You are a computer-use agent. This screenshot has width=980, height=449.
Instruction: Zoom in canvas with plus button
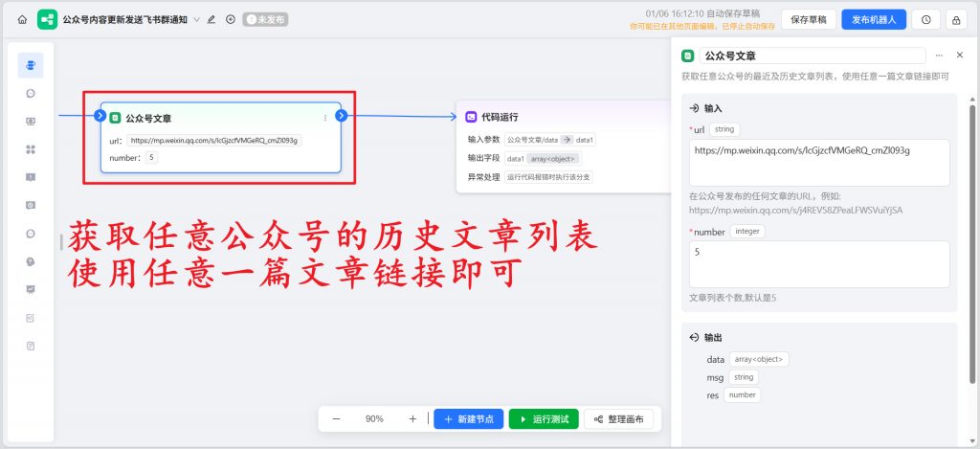coord(412,419)
